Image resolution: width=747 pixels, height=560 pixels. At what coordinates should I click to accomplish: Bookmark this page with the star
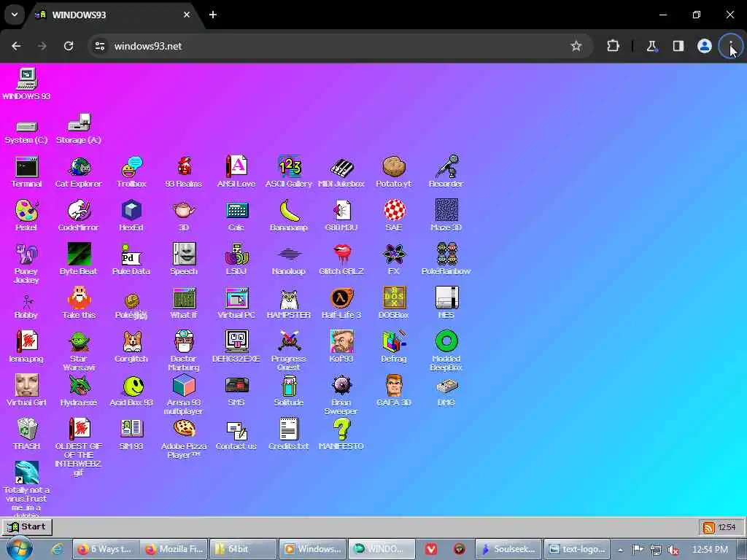(576, 46)
